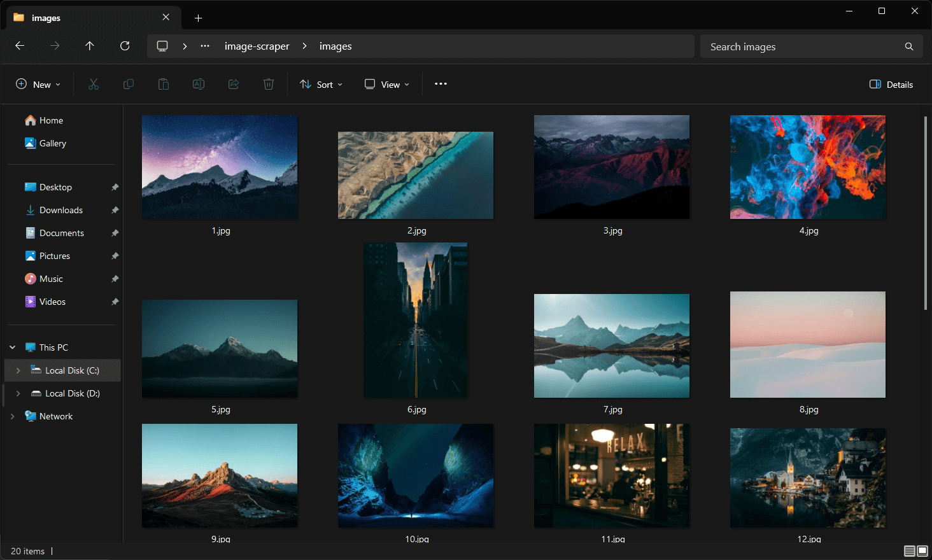Open the Sort dropdown menu
The height and width of the screenshot is (560, 932).
coord(321,84)
